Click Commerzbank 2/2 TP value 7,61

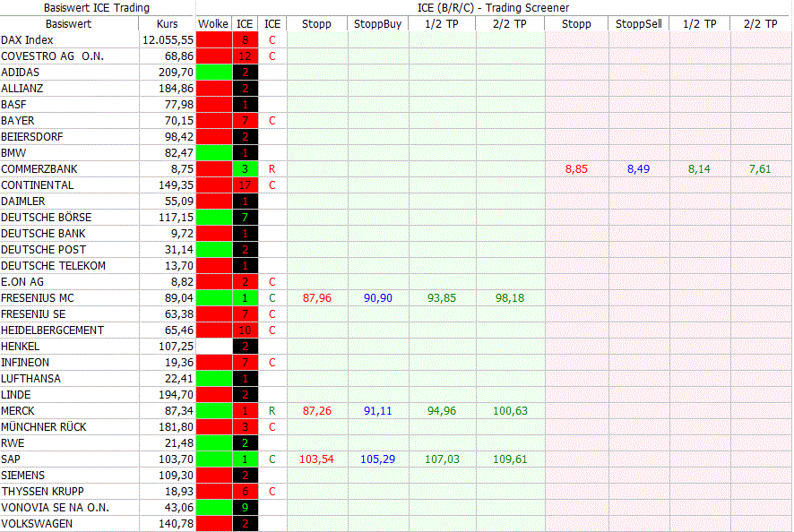coord(760,169)
